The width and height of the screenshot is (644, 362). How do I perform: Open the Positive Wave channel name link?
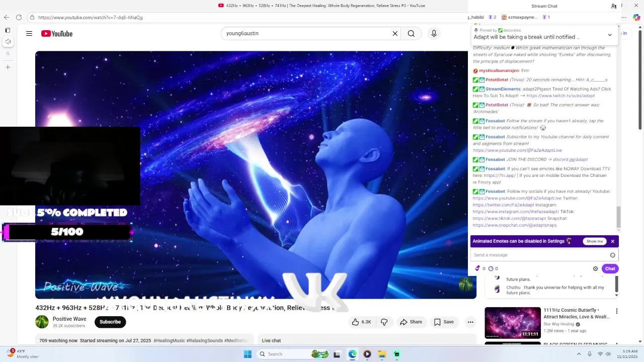69,319
